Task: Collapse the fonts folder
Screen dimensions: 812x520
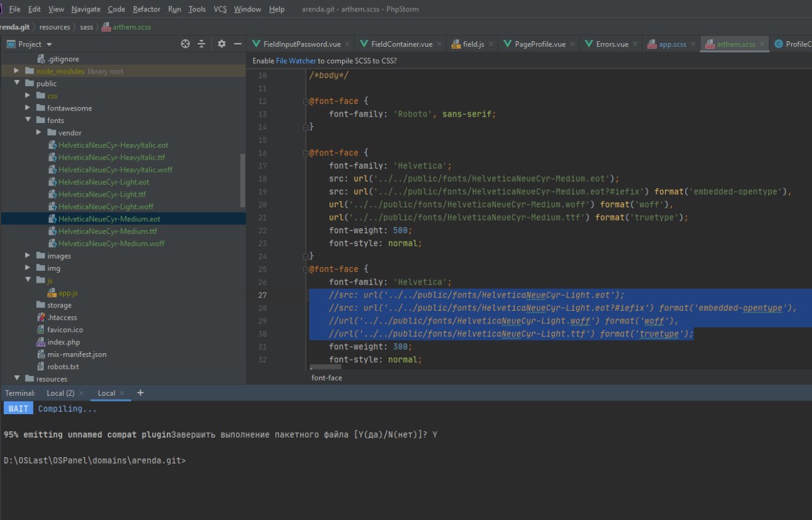Action: coord(28,120)
